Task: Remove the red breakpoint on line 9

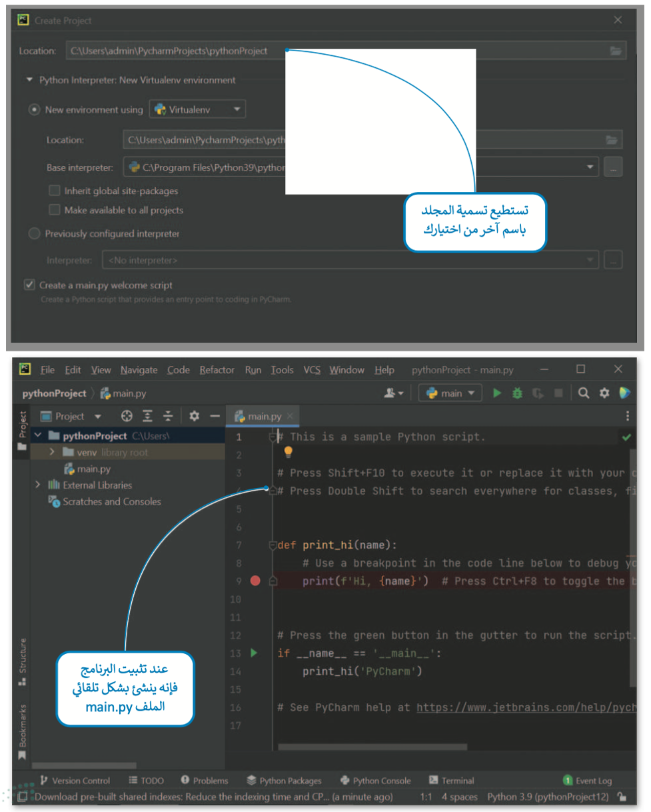Action: pyautogui.click(x=255, y=581)
